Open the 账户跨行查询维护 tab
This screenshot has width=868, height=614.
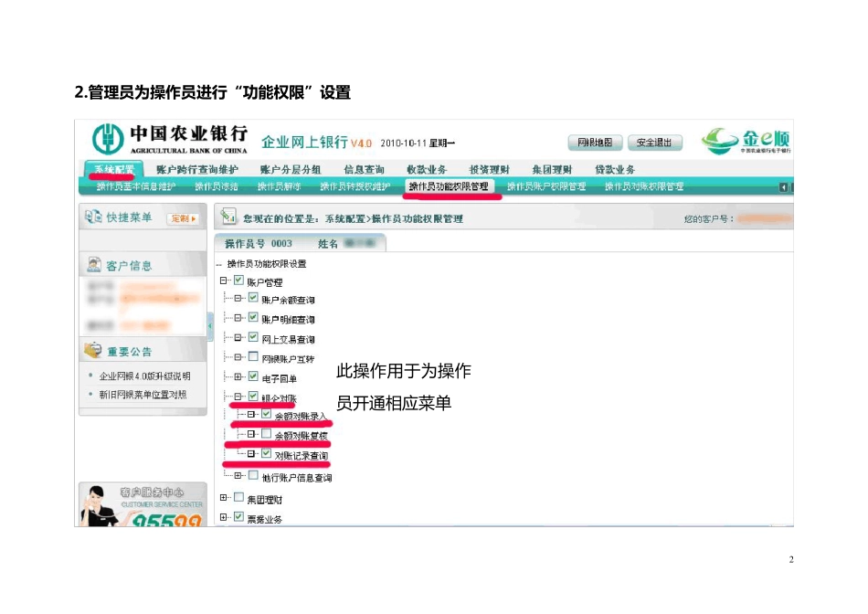click(197, 169)
